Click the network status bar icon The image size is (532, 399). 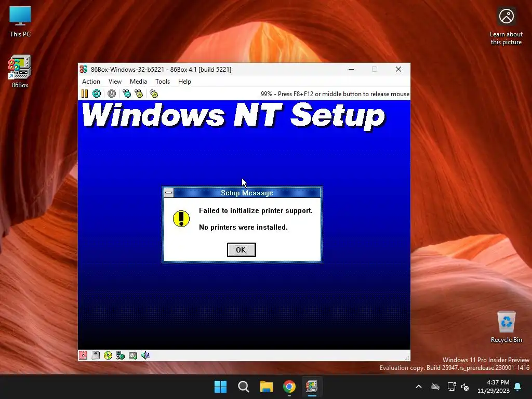121,355
